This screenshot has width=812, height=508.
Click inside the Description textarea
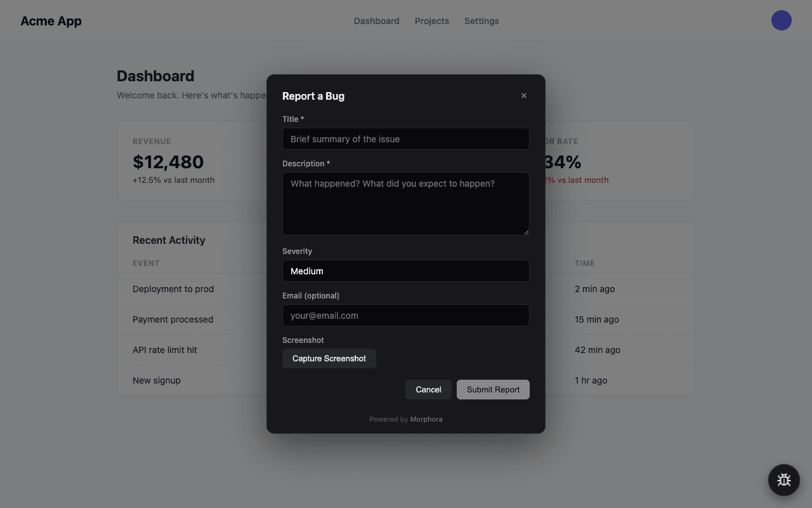point(405,203)
